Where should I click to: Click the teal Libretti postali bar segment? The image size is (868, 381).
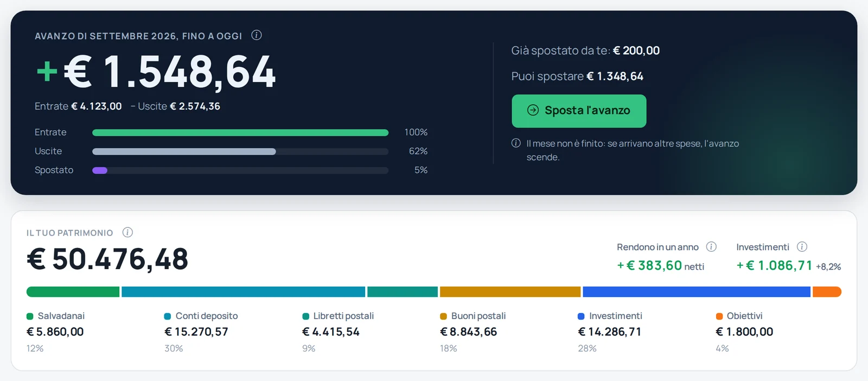point(403,292)
